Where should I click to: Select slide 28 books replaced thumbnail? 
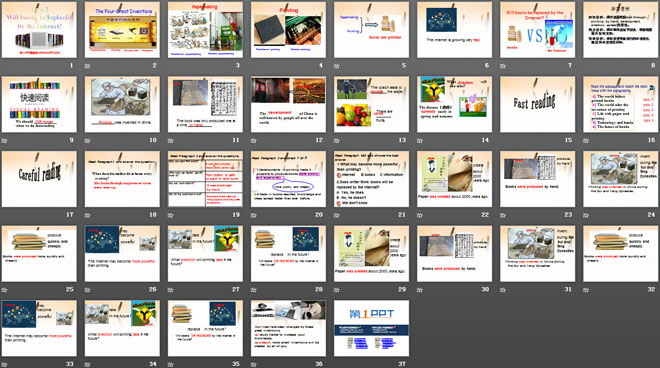click(288, 253)
